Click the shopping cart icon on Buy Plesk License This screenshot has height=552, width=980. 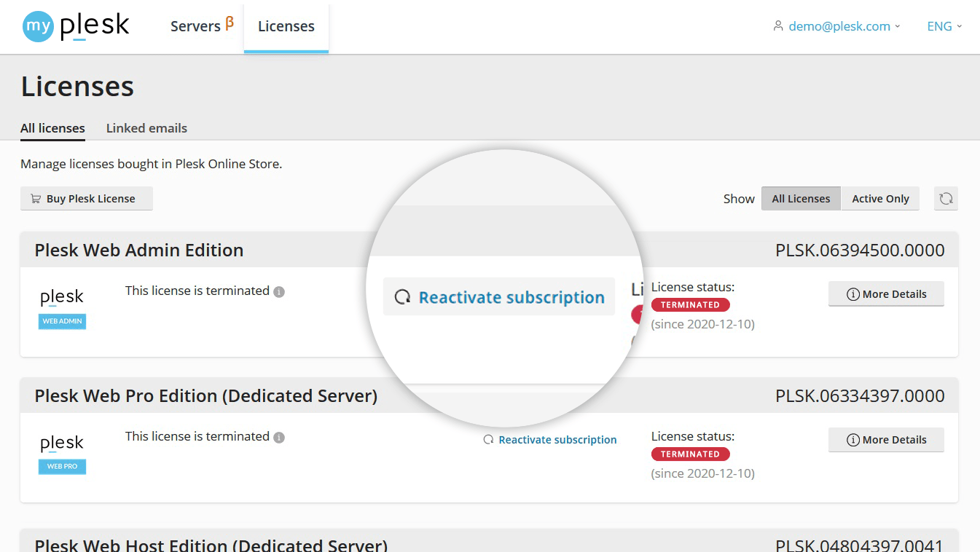click(34, 198)
